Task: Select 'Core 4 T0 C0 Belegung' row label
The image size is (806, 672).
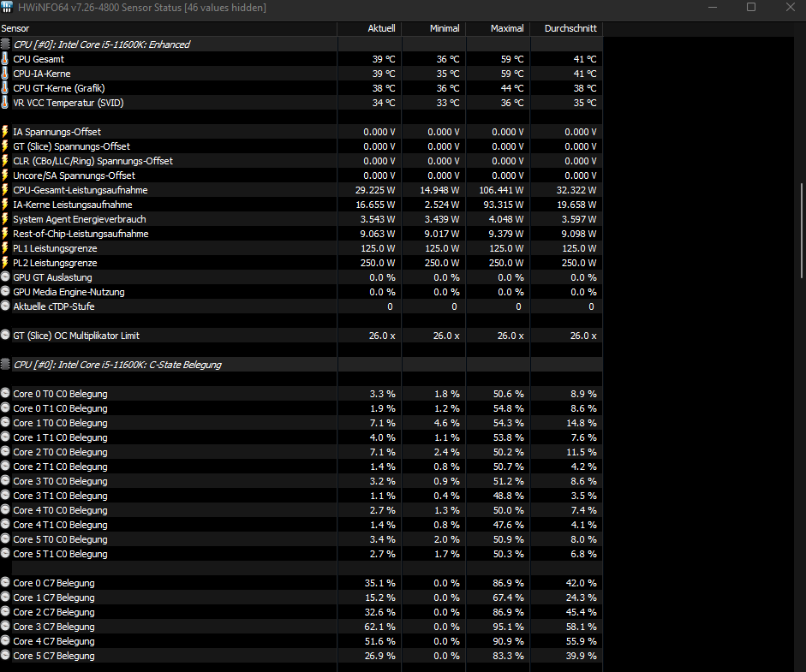Action: pyautogui.click(x=60, y=510)
